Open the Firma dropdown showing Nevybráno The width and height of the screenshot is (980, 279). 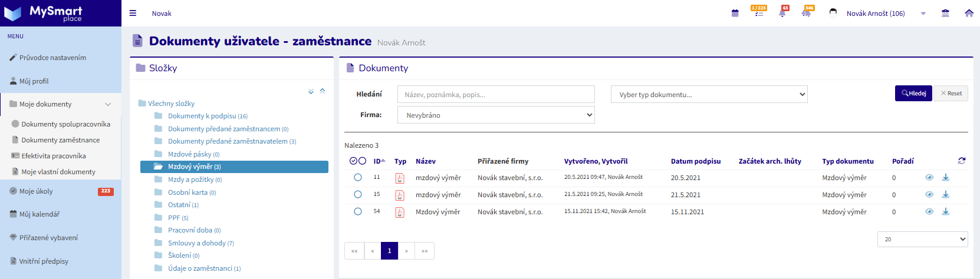496,115
